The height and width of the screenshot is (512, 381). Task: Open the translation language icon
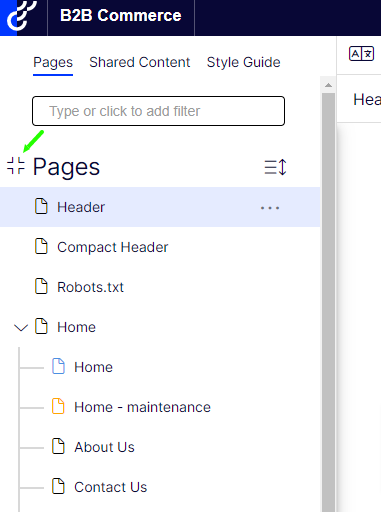point(361,54)
